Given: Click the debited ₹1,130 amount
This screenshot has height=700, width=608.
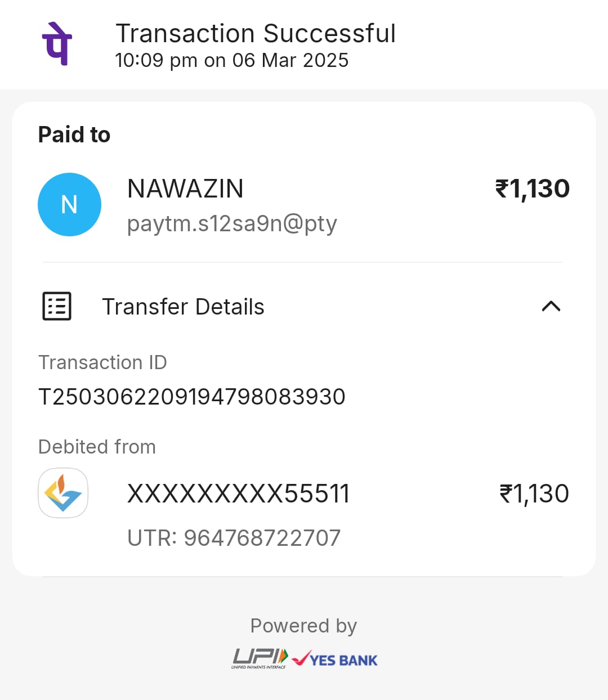Looking at the screenshot, I should 534,494.
